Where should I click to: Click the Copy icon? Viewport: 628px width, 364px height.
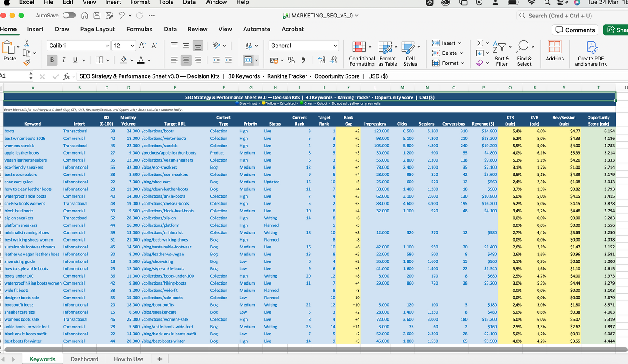click(27, 53)
